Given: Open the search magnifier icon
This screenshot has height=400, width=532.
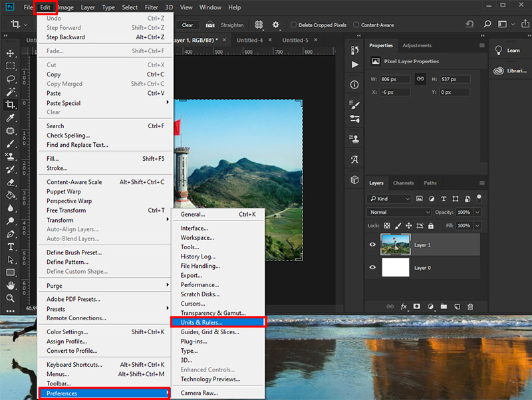Looking at the screenshot, I should pyautogui.click(x=487, y=24).
